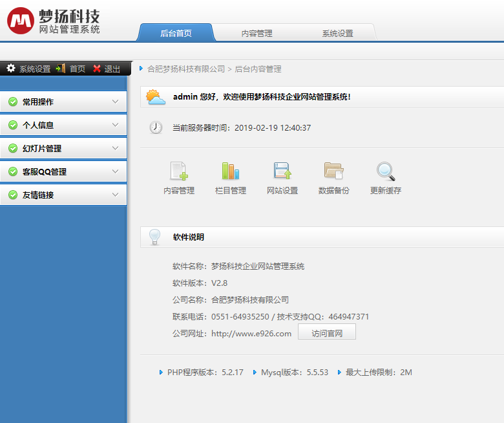This screenshot has height=423, width=504.
Task: Click the 访问官网 button
Action: click(326, 334)
